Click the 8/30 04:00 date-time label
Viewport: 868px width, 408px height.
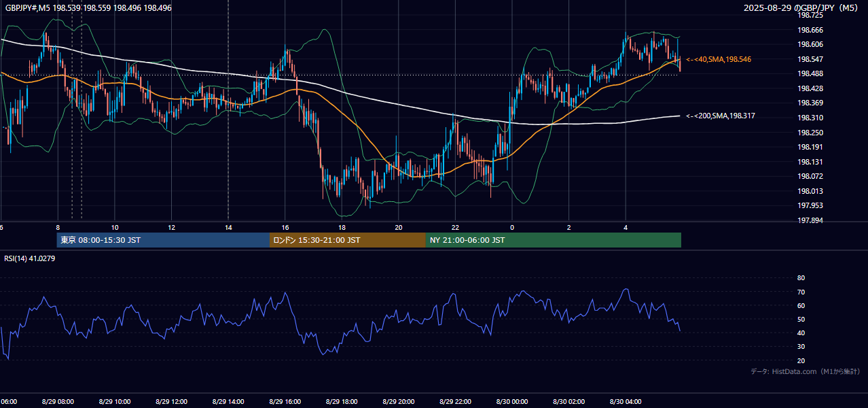626,402
